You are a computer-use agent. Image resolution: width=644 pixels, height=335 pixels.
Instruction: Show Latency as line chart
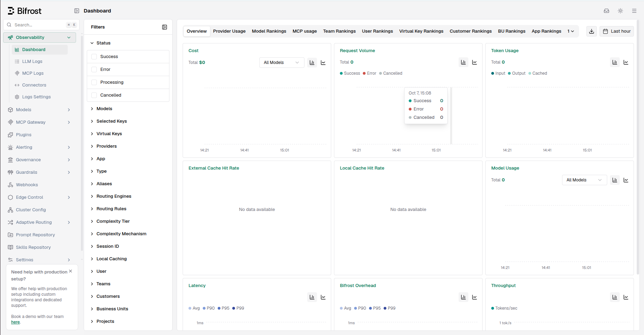coord(323,297)
